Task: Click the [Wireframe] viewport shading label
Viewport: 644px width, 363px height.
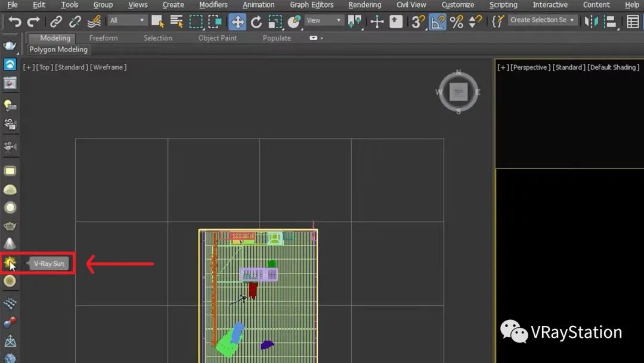Action: click(x=108, y=67)
